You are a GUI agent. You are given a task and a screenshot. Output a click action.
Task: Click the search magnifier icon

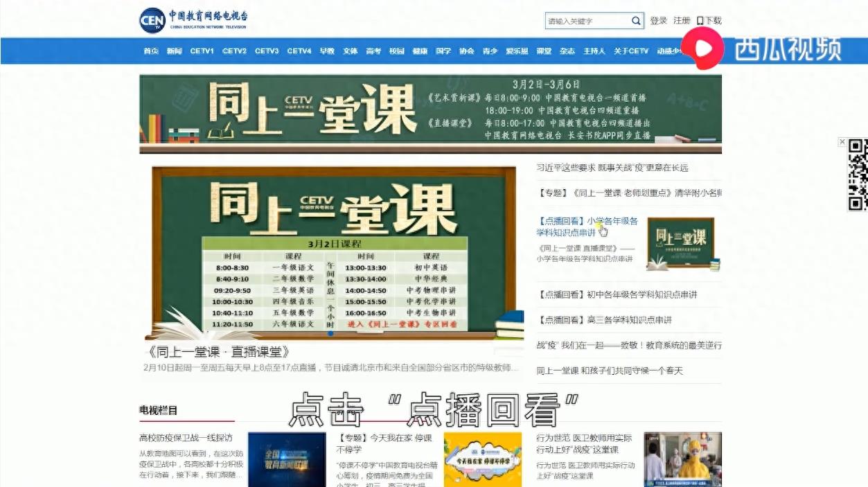(635, 21)
